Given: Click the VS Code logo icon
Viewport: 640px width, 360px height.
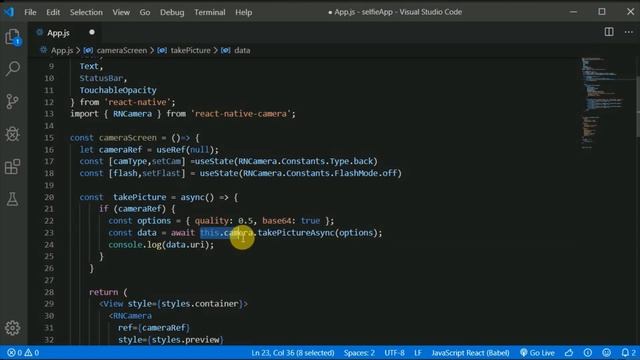Looking at the screenshot, I should 9,12.
